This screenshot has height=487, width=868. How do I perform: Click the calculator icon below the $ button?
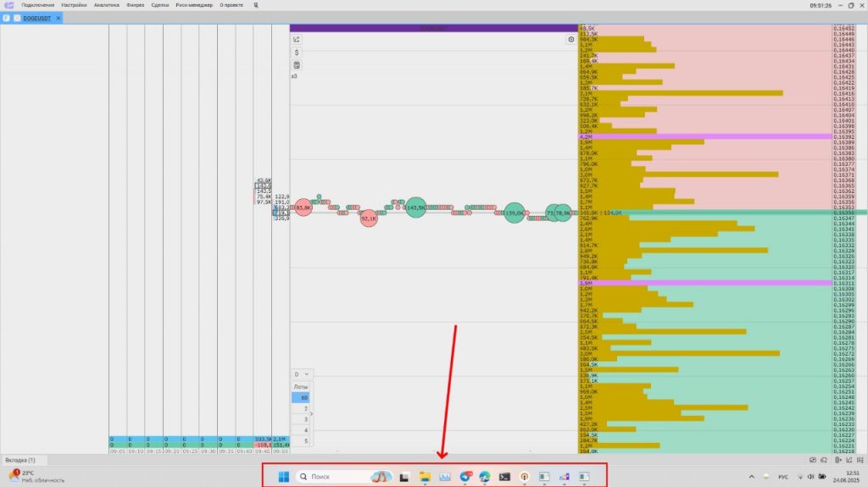[x=297, y=65]
